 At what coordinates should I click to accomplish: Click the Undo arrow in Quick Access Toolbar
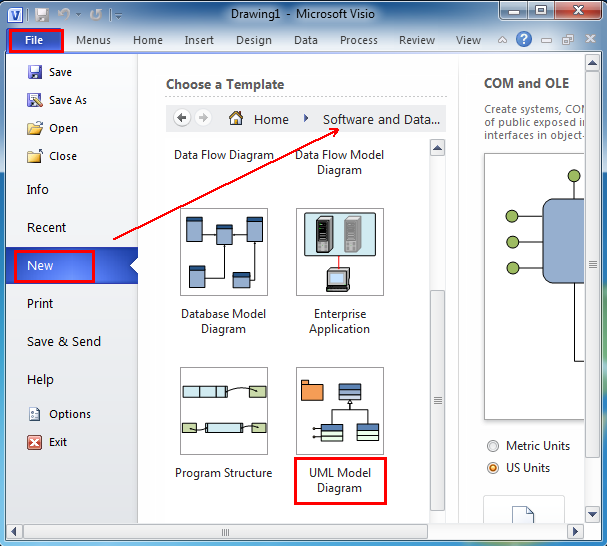(x=63, y=15)
